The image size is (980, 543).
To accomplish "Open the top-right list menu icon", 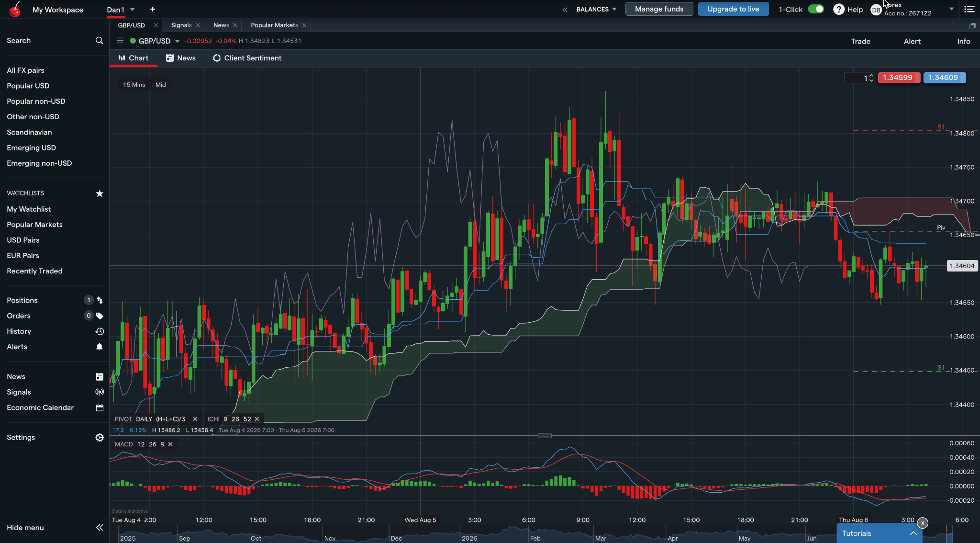I will (x=969, y=9).
